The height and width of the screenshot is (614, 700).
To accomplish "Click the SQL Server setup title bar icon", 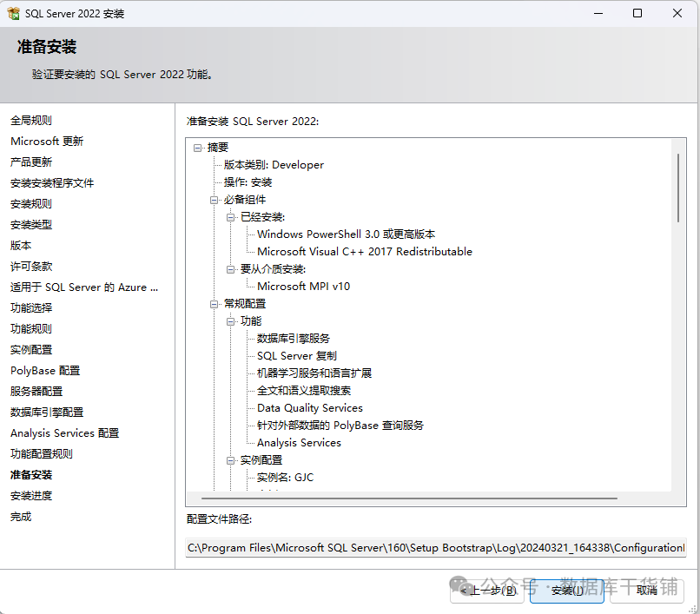I will (14, 13).
